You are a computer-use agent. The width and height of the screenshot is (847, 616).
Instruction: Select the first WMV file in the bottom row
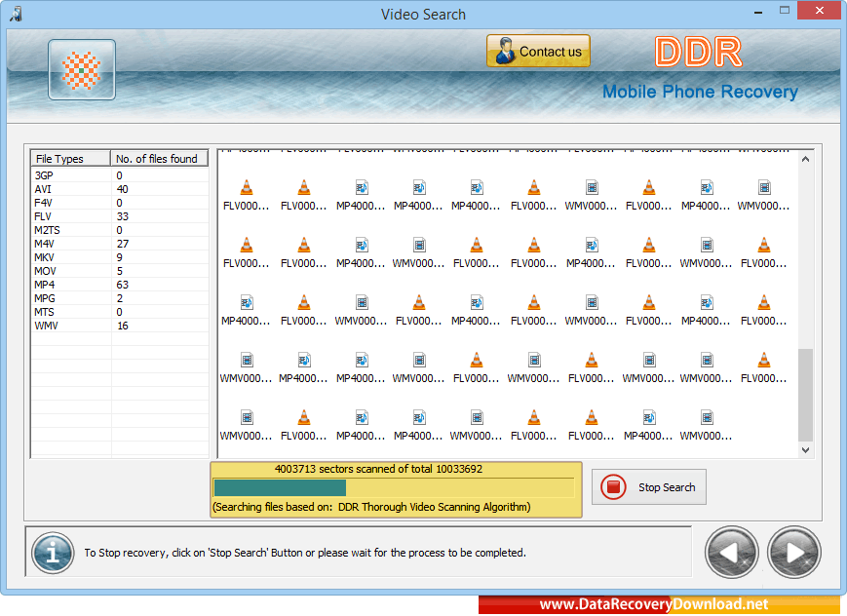[247, 425]
